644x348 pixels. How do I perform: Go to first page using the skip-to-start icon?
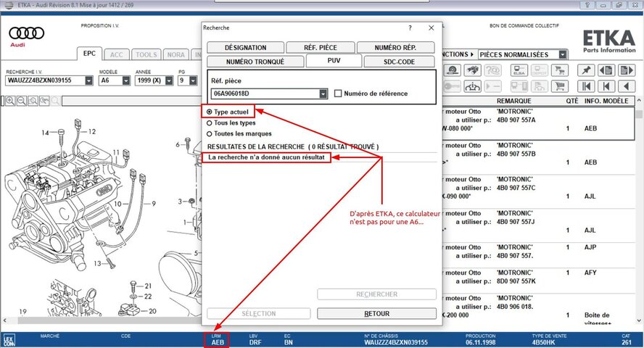click(587, 87)
